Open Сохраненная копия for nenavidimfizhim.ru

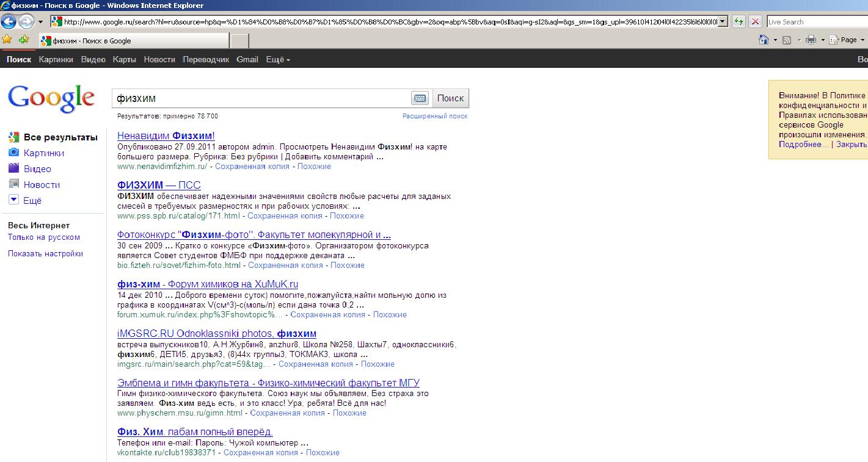click(252, 166)
